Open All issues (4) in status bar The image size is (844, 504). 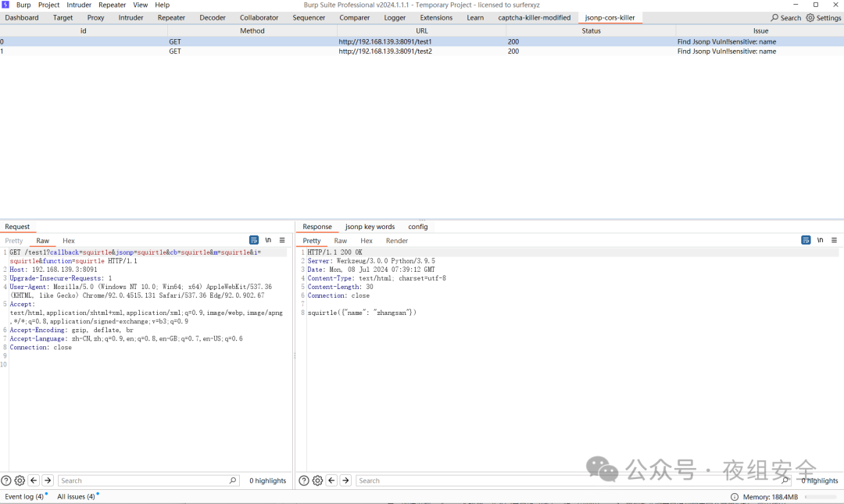(x=77, y=496)
